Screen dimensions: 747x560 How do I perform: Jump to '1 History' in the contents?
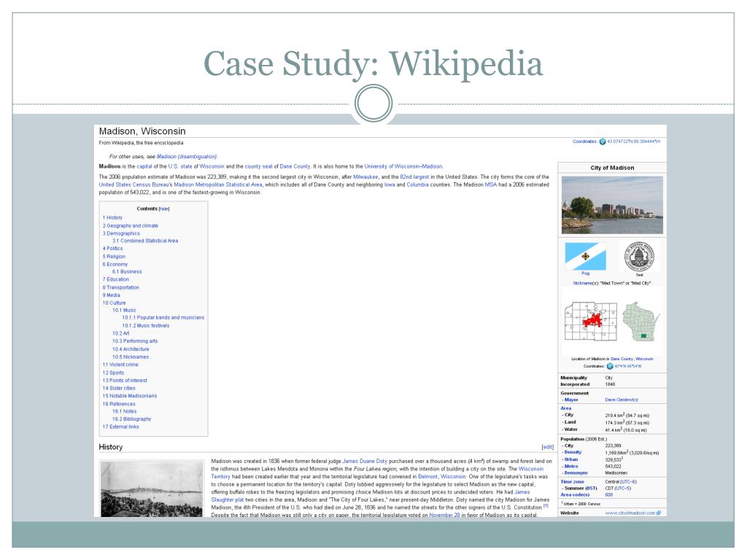112,217
